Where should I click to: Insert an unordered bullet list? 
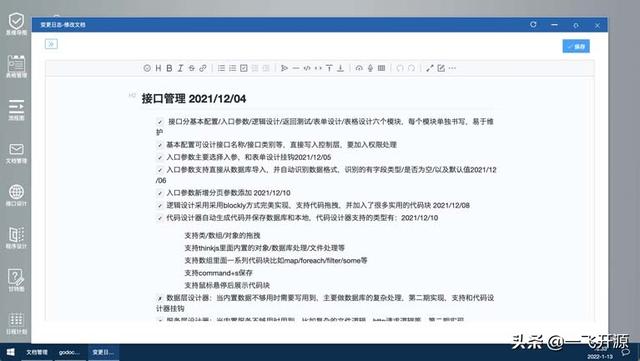click(221, 68)
